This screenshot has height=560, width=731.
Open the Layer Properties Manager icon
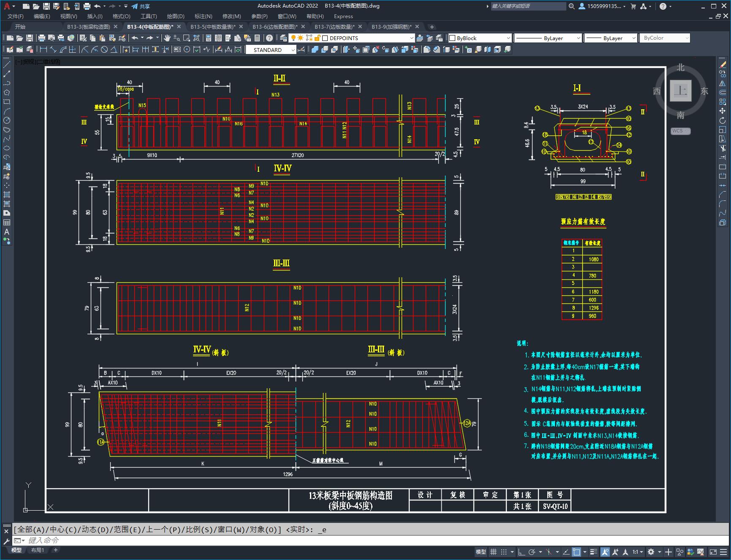[283, 38]
